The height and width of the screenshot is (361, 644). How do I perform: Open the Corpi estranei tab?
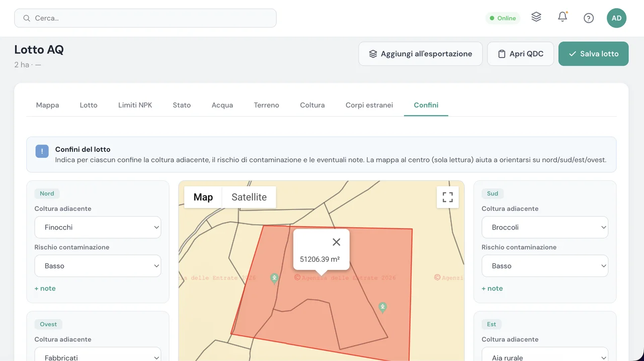[x=369, y=105]
